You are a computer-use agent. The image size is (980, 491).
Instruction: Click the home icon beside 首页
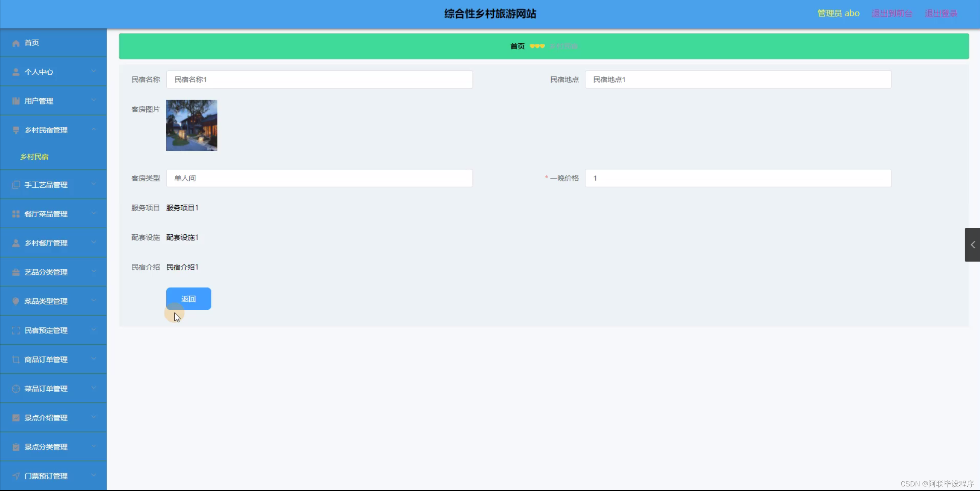(x=16, y=43)
